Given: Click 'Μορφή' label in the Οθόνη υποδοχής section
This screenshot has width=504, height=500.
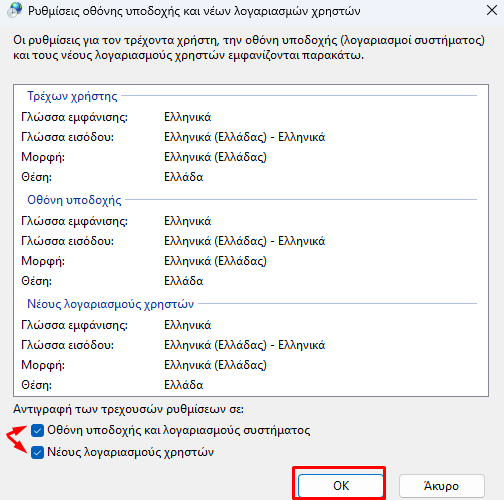Looking at the screenshot, I should pyautogui.click(x=43, y=261).
